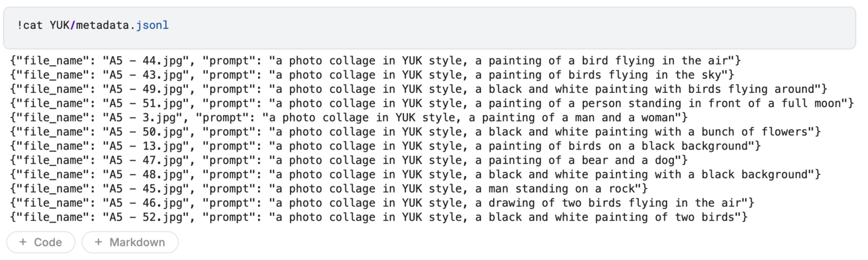The height and width of the screenshot is (260, 868).
Task: Click the !cat command in the code cell
Action: pyautogui.click(x=31, y=25)
